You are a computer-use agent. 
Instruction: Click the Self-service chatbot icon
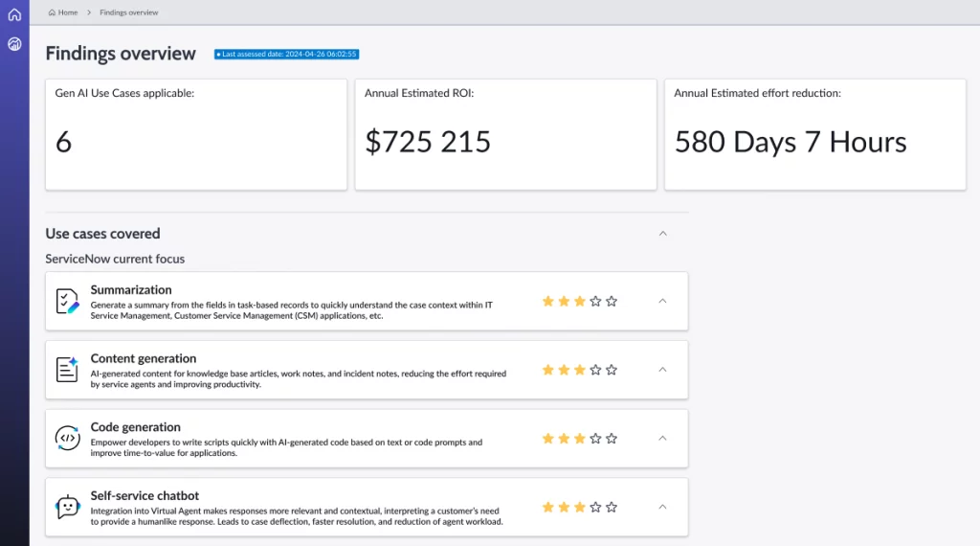[68, 507]
